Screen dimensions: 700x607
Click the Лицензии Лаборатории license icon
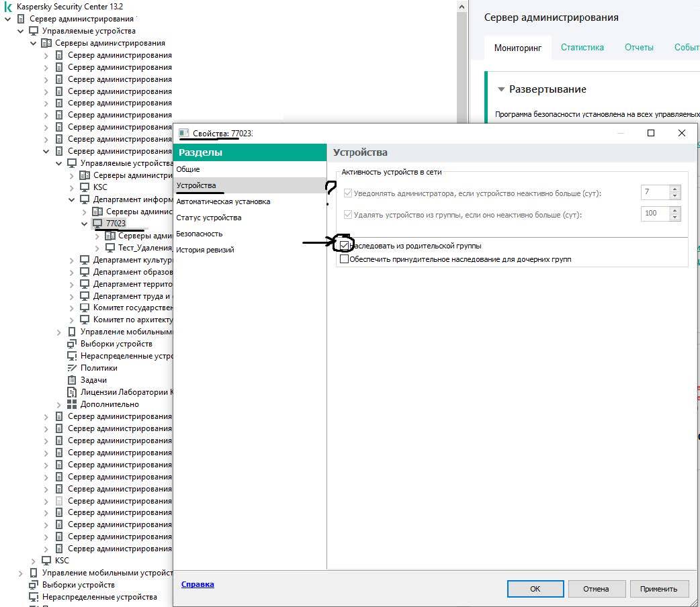[72, 392]
